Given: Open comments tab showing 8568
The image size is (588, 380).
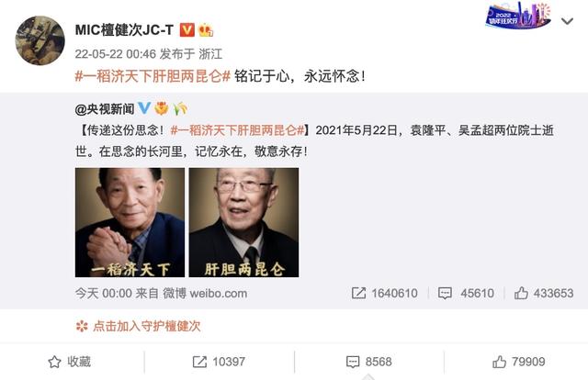Looking at the screenshot, I should pos(369,362).
